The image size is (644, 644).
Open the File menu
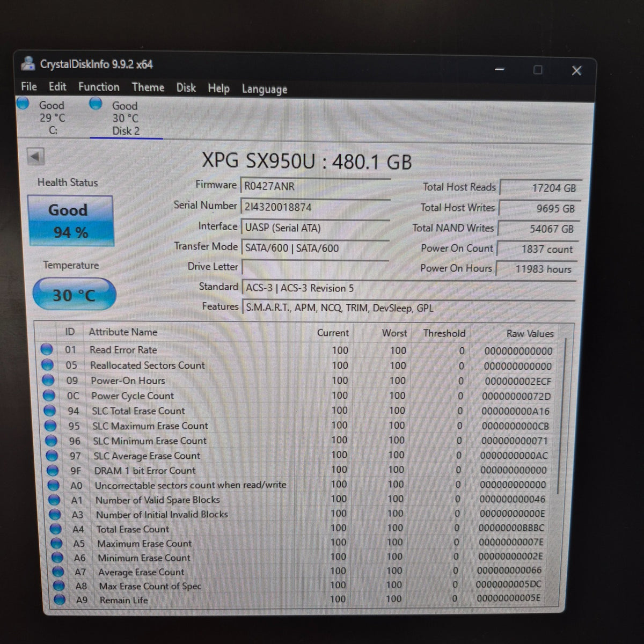pyautogui.click(x=29, y=86)
